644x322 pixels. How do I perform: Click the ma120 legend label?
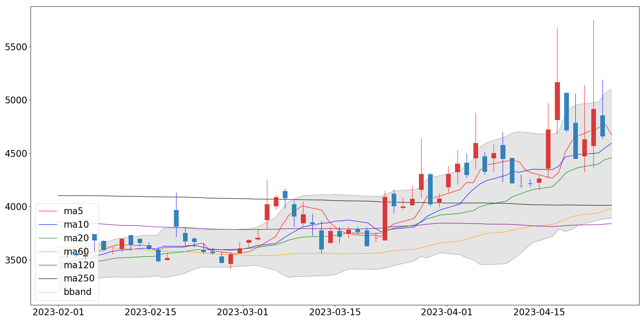79,265
